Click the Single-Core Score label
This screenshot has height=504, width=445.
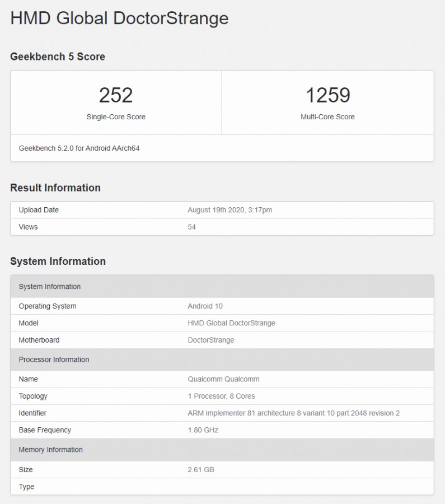pos(116,117)
